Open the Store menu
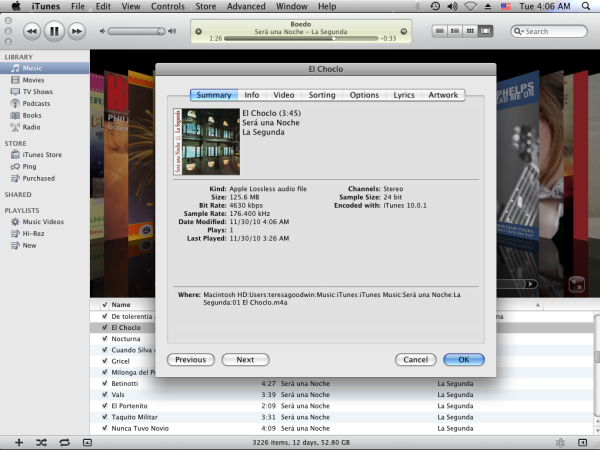 [205, 6]
